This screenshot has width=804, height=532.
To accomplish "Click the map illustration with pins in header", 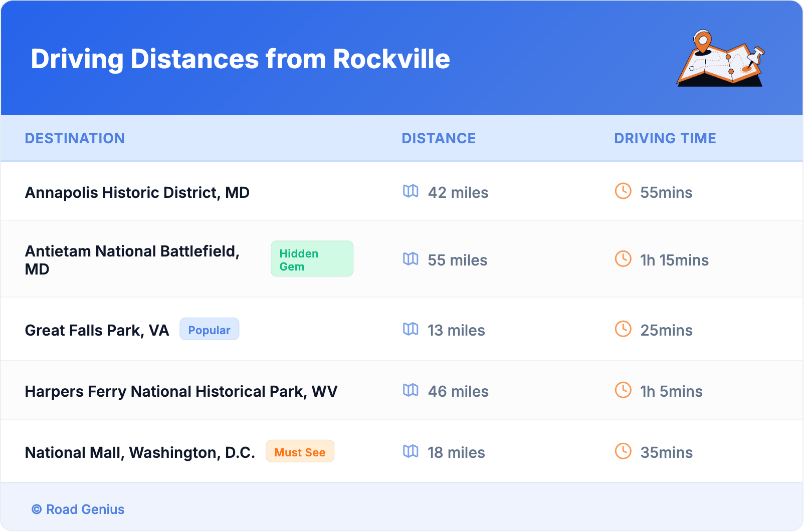I will click(720, 59).
